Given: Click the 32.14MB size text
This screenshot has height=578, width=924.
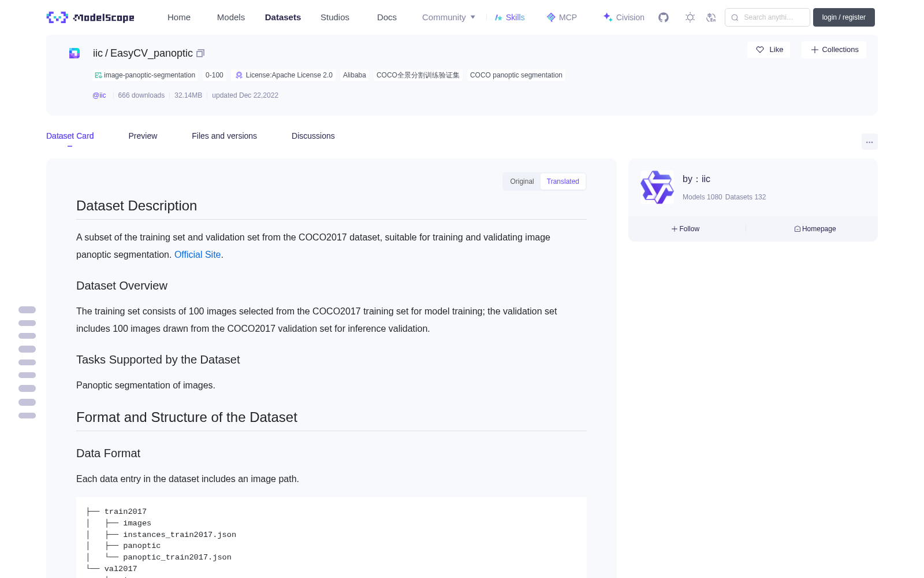Looking at the screenshot, I should pyautogui.click(x=188, y=95).
